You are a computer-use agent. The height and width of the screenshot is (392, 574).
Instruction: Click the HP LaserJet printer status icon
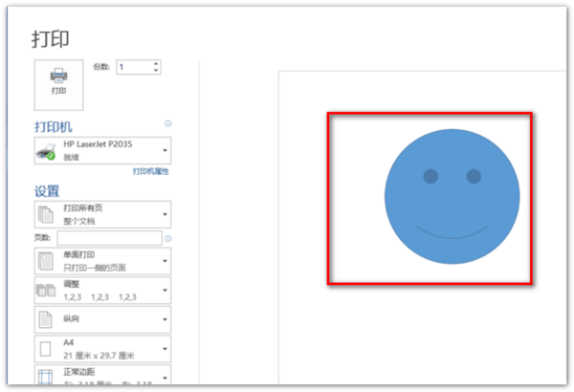[x=46, y=151]
